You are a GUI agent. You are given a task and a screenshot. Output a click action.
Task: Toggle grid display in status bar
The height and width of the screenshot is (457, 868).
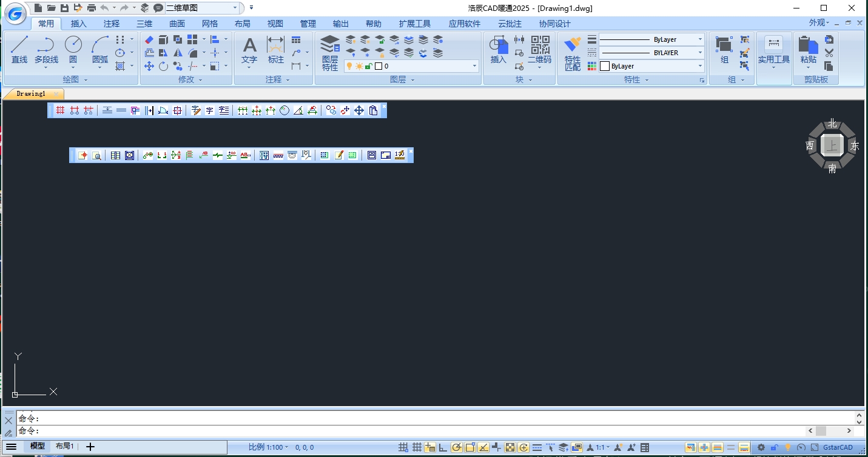tap(417, 447)
